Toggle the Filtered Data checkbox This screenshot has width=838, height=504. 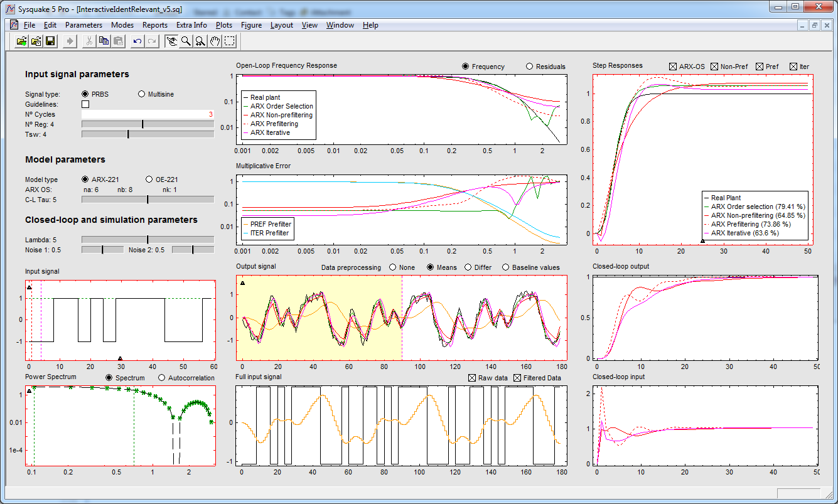click(517, 378)
